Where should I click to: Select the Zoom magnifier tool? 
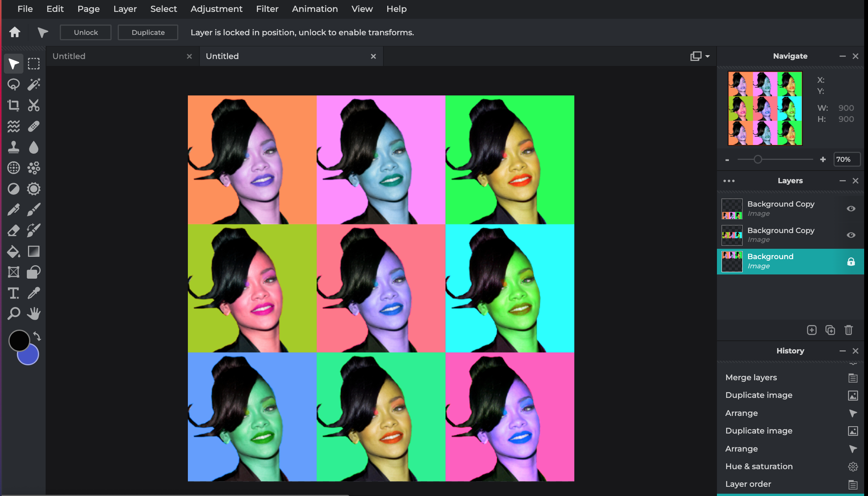13,314
